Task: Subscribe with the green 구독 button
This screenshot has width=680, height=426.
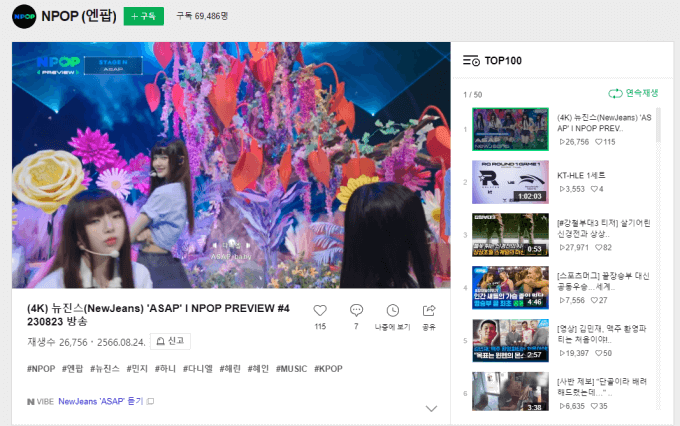Action: point(145,17)
